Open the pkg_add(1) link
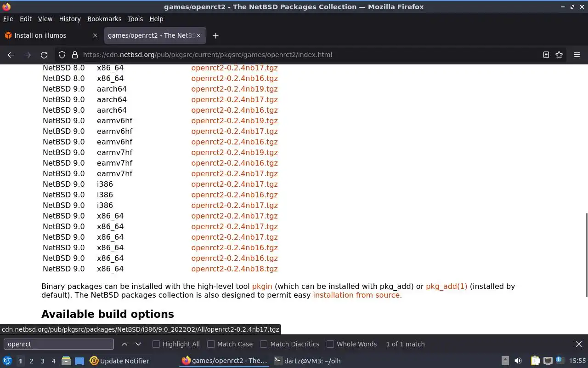The width and height of the screenshot is (588, 368). pos(447,286)
